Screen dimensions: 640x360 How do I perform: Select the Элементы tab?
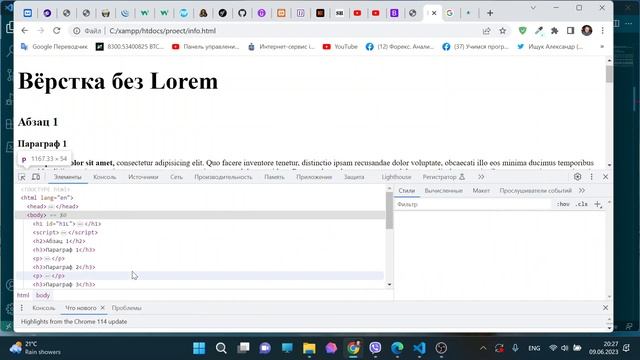[x=68, y=177]
